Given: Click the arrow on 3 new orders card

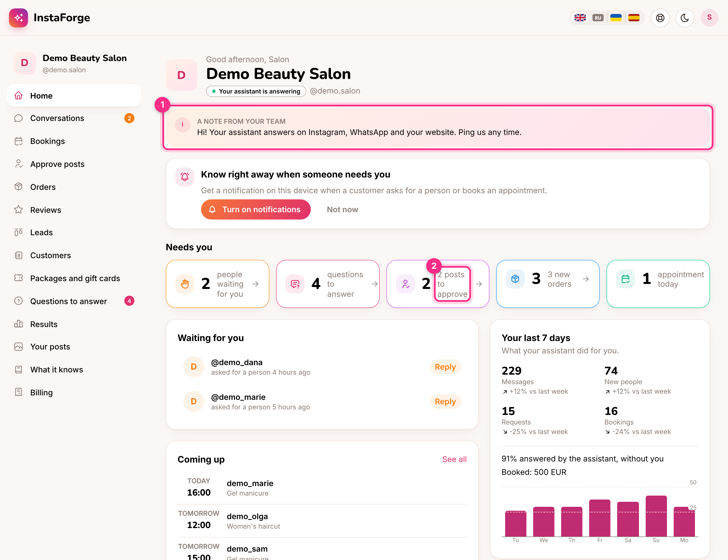Looking at the screenshot, I should click(586, 279).
